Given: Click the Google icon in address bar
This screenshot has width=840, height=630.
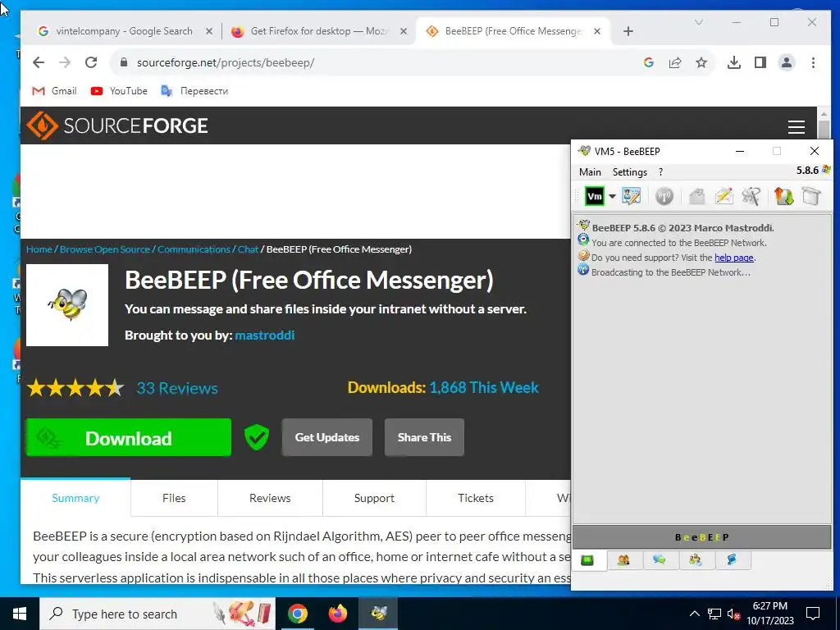Looking at the screenshot, I should [x=649, y=62].
